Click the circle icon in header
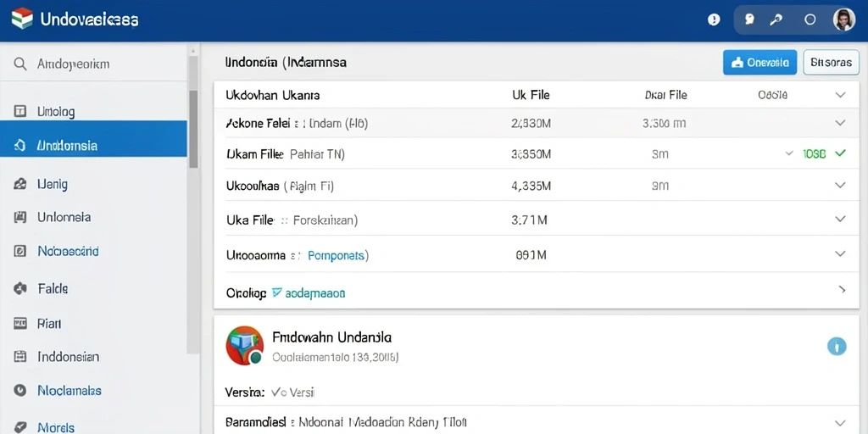Viewport: 868px width, 434px height. click(810, 20)
